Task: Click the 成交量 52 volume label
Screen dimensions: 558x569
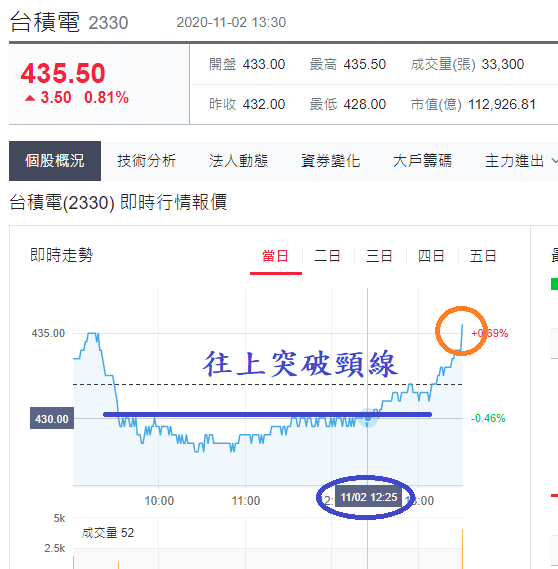Action: click(x=107, y=533)
